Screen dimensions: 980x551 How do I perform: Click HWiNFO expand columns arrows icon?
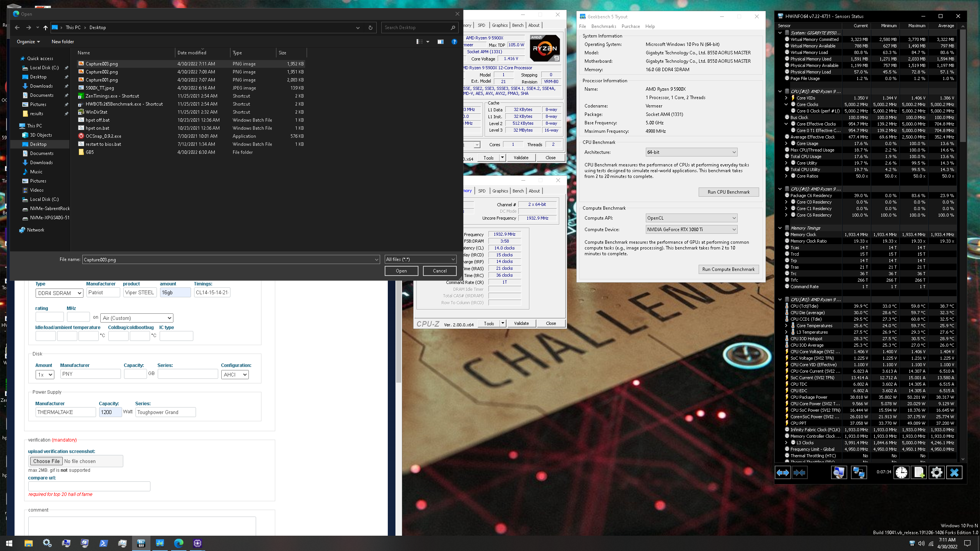(x=782, y=473)
